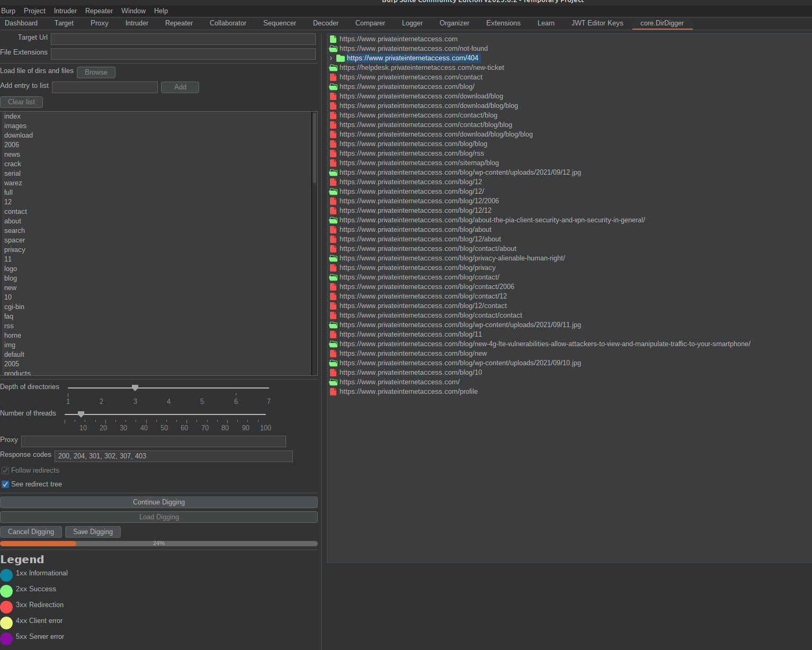This screenshot has width=812, height=650.
Task: Select 'cgi-bin' in the wordlist
Action: pyautogui.click(x=14, y=307)
